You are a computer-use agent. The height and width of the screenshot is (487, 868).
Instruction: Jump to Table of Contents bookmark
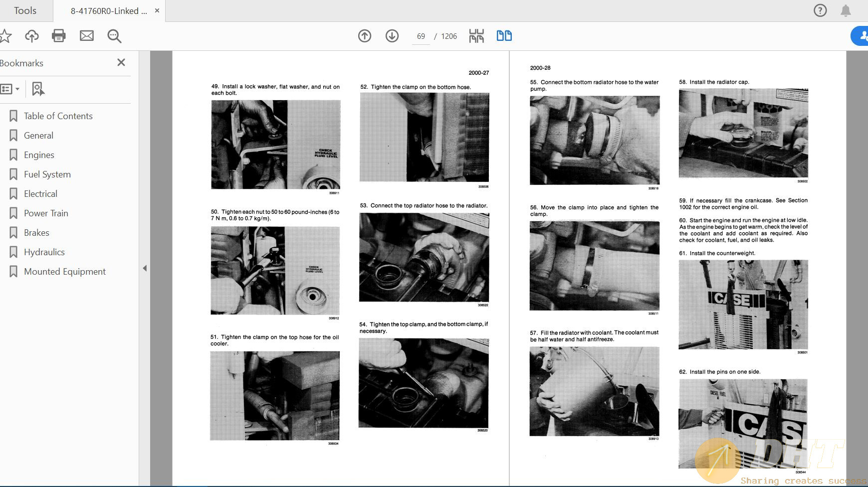[x=58, y=116]
